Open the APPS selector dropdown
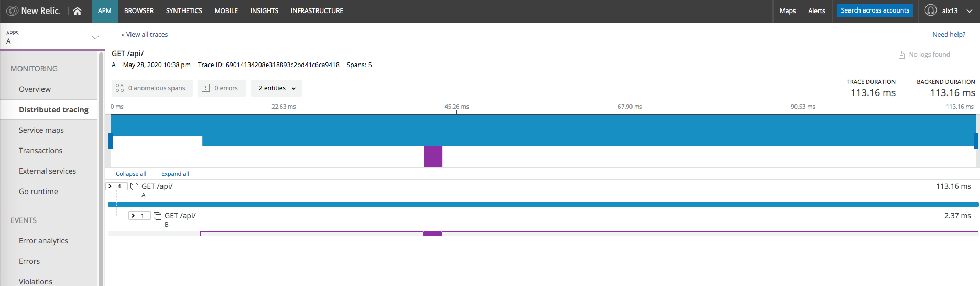The image size is (980, 286). [x=52, y=37]
